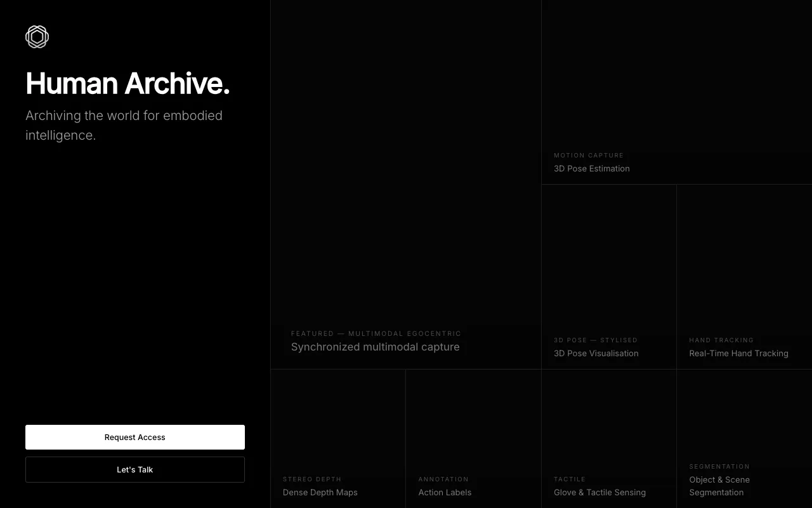812x508 pixels.
Task: Select the STEREO DEPTH category label
Action: click(312, 479)
